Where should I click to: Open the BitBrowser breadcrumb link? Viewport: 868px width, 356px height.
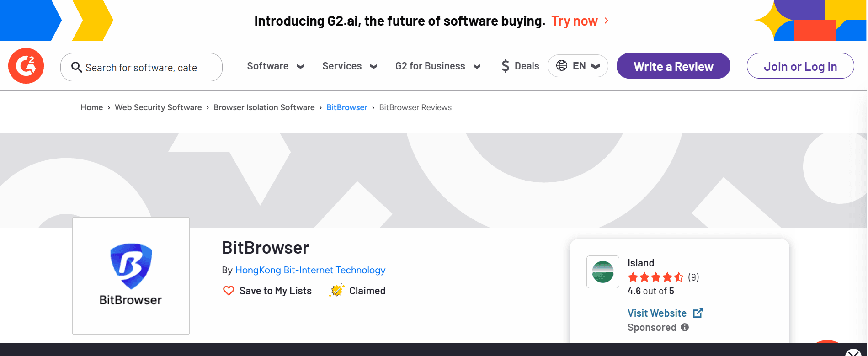point(347,107)
